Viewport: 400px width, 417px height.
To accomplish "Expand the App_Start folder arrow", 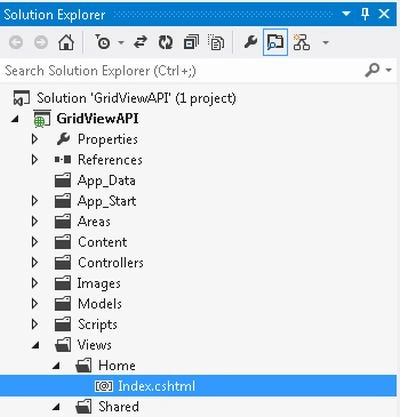I will (x=35, y=201).
